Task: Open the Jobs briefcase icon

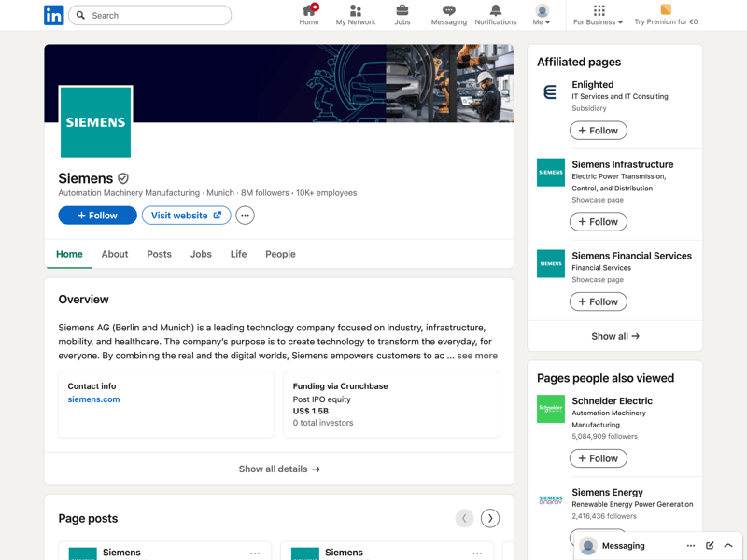Action: pos(402,11)
